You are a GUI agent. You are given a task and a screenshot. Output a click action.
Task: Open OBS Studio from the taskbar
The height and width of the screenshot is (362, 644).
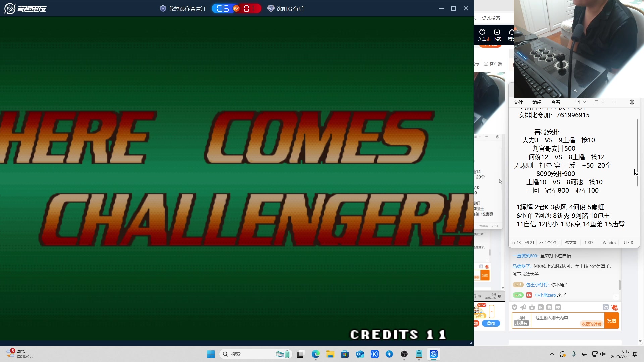(x=404, y=354)
